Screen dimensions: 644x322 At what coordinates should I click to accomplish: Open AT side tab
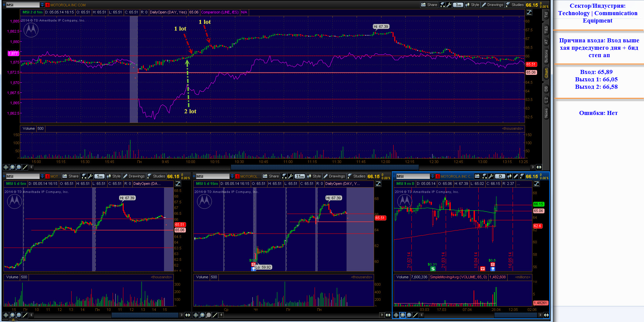coord(546,42)
